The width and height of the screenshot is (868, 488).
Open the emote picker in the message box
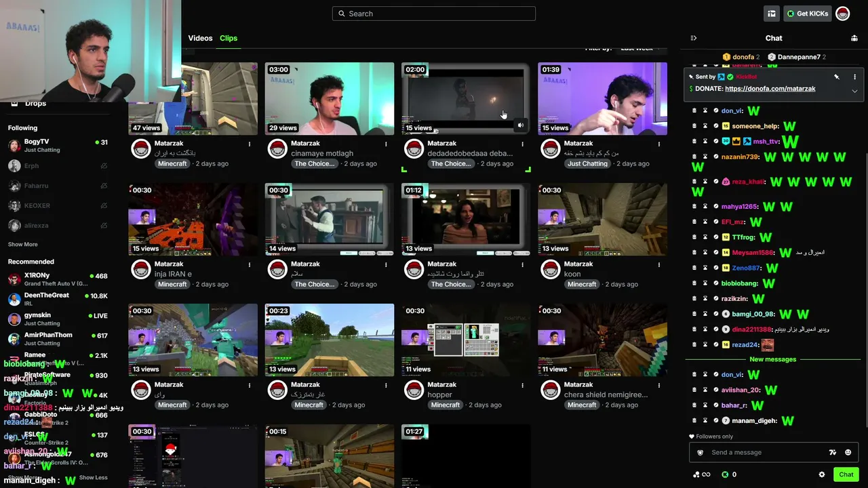pos(848,453)
